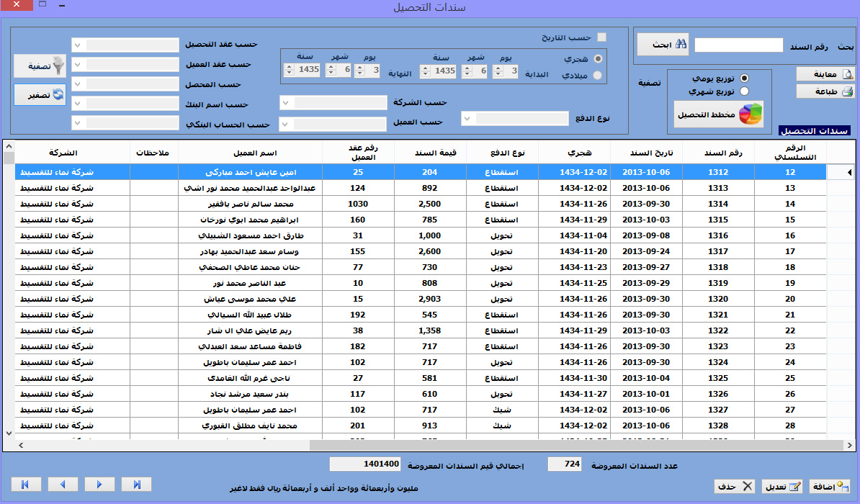Go to the first record navigation arrow

tap(26, 484)
